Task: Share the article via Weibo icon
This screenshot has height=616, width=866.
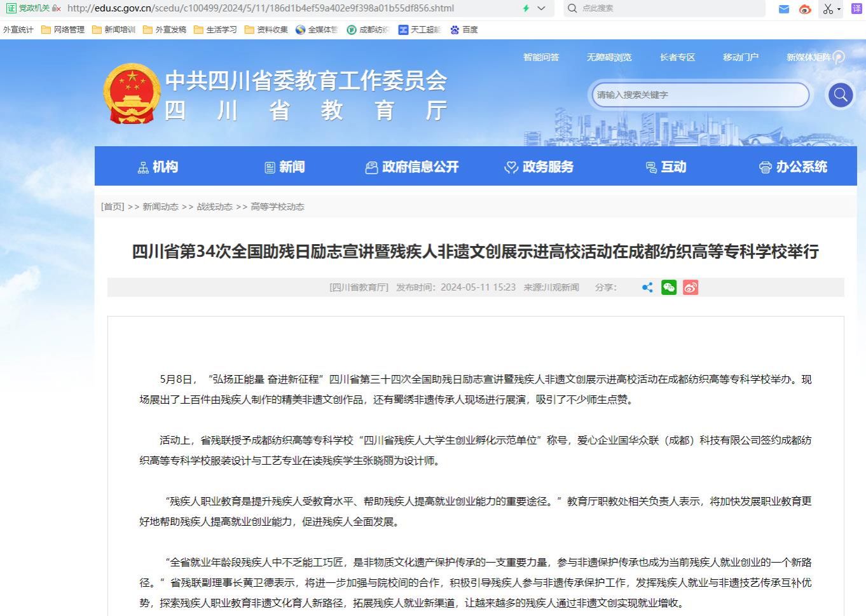Action: (x=691, y=287)
